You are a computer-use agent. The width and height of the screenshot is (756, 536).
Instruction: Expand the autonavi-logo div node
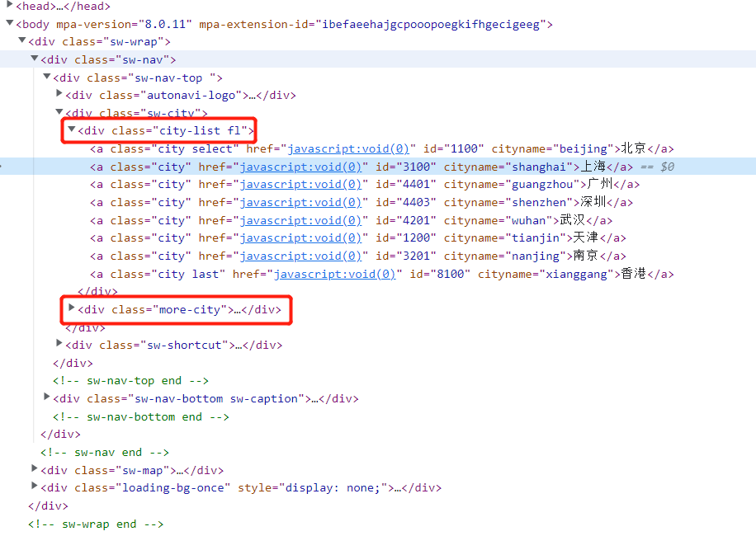coord(59,95)
